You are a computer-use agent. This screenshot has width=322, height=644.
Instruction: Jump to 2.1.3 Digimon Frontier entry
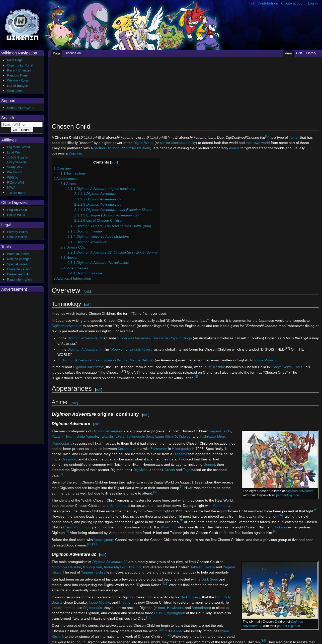coord(85,231)
